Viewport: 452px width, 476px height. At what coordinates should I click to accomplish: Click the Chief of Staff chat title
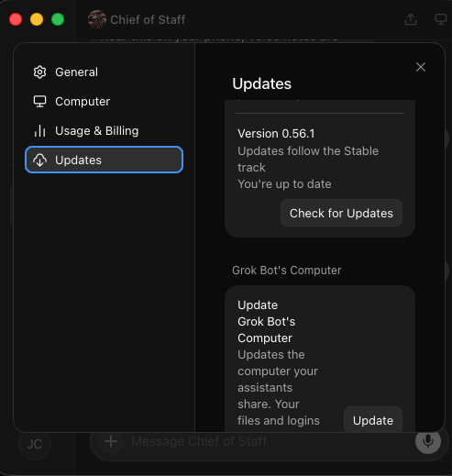pyautogui.click(x=148, y=20)
